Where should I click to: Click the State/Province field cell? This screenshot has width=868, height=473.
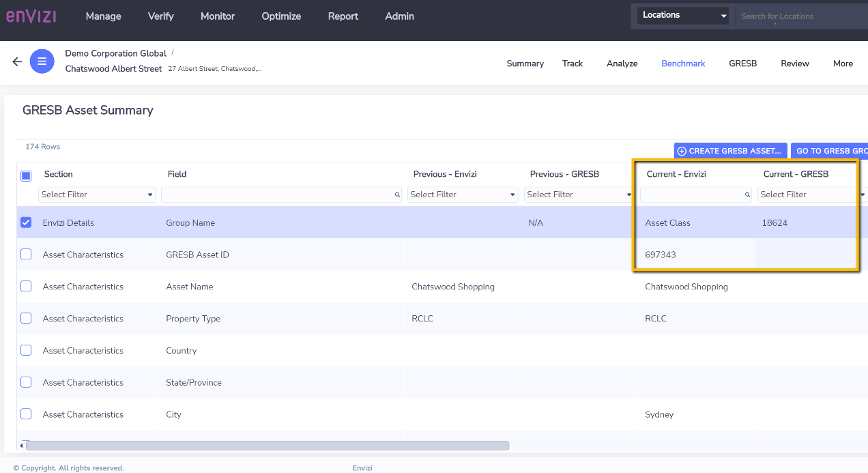point(194,382)
